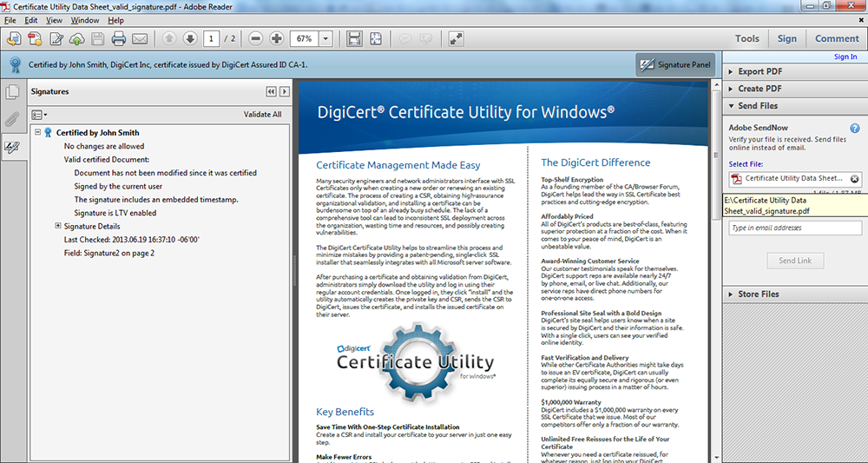868x463 pixels.
Task: Click the Signature Panel button
Action: tap(675, 65)
